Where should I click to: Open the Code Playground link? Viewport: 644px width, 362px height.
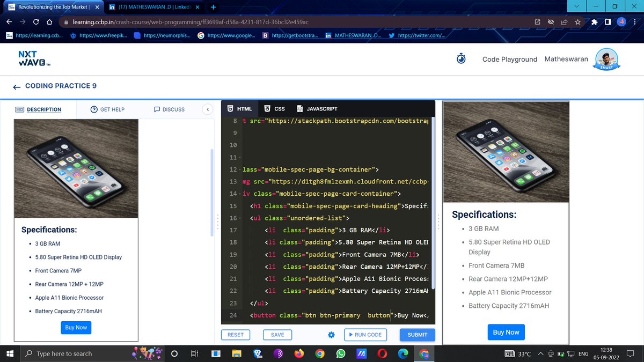pos(510,59)
